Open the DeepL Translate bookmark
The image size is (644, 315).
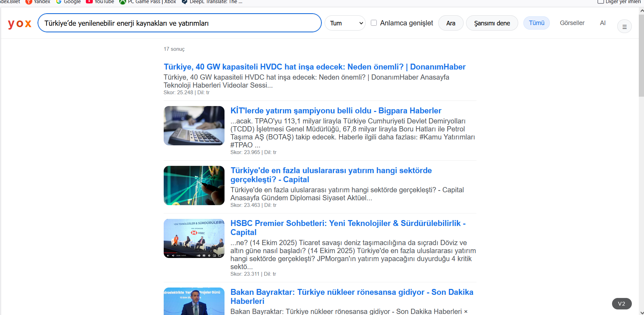[212, 2]
